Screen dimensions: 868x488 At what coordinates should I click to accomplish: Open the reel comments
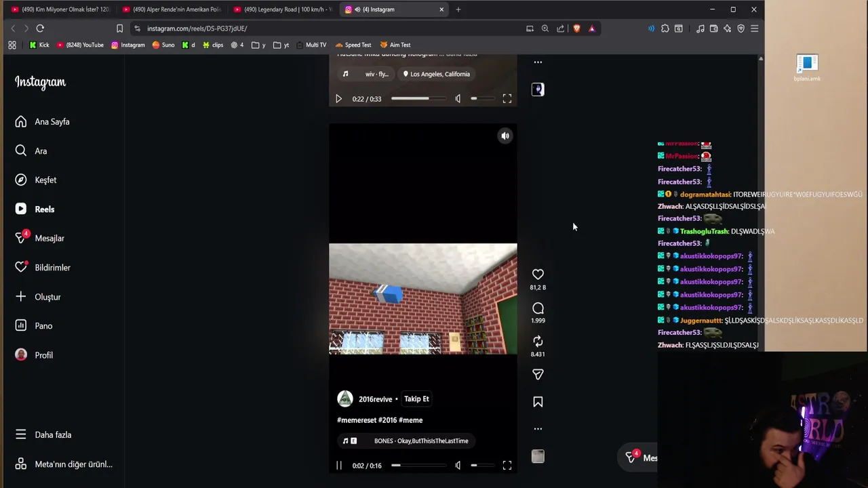coord(538,308)
